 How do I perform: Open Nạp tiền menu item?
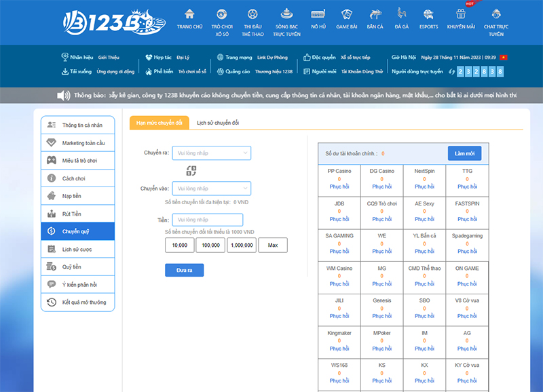(78, 196)
